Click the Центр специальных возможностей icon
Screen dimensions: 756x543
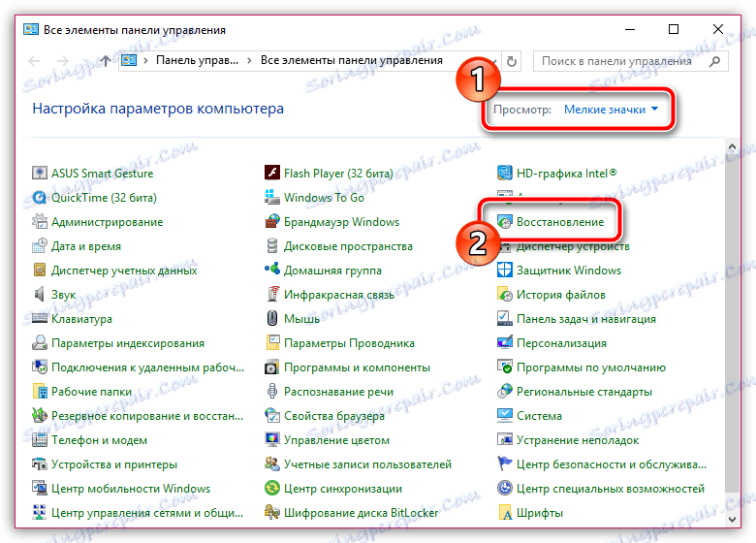tap(504, 489)
